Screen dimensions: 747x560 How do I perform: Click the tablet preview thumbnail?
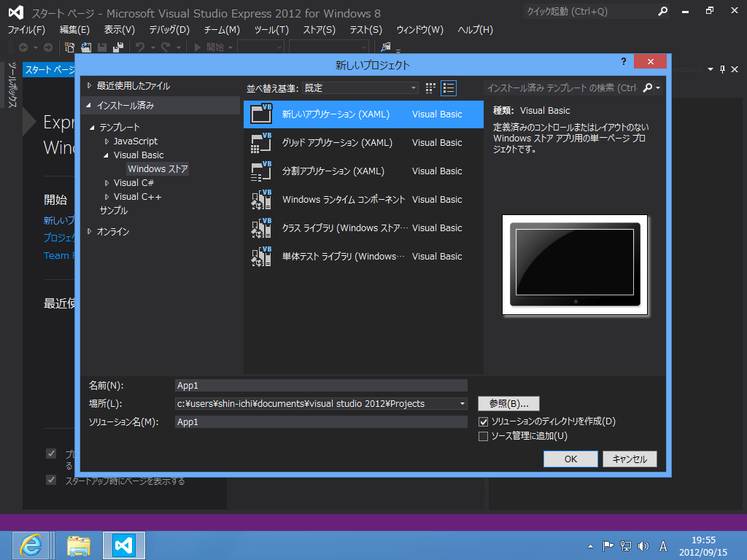pyautogui.click(x=575, y=265)
